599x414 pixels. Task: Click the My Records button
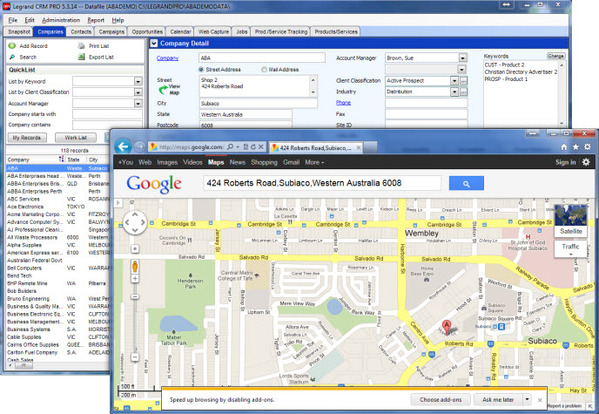(27, 137)
